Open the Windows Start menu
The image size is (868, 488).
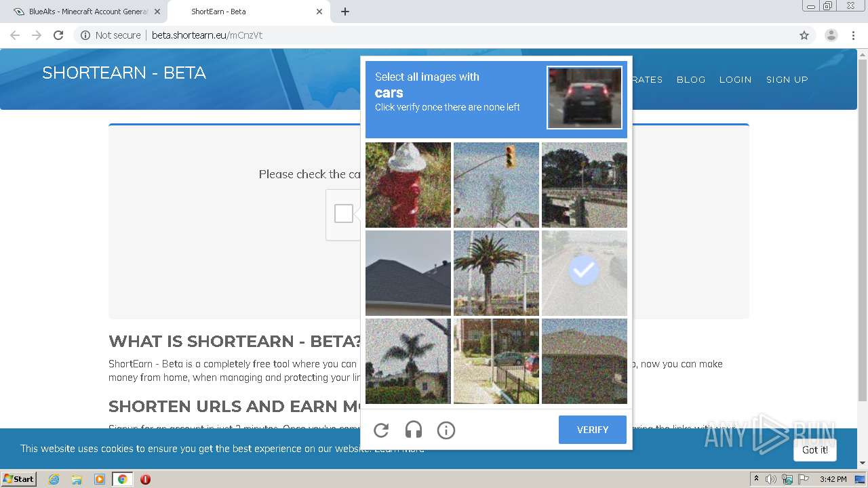[19, 479]
